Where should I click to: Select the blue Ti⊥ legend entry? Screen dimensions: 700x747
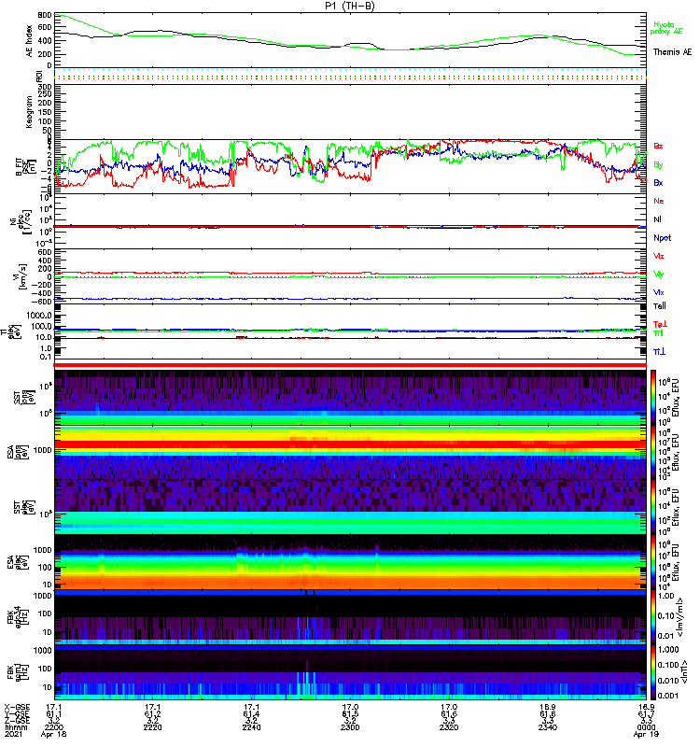(x=659, y=352)
